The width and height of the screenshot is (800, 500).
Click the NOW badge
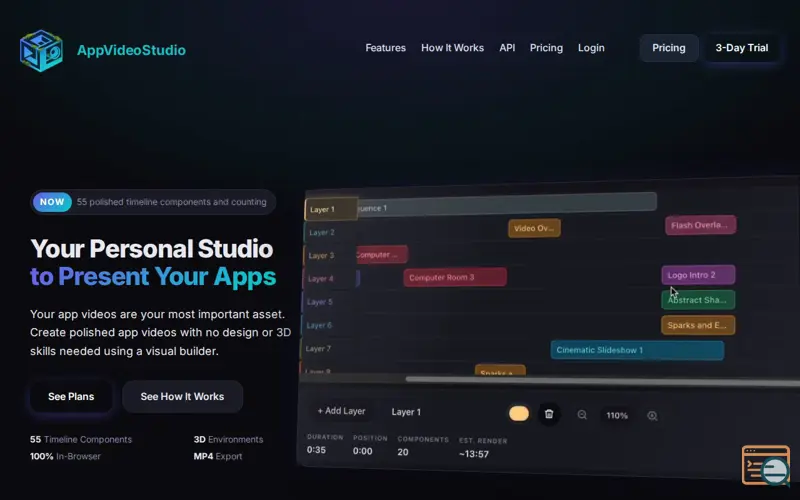pos(52,202)
